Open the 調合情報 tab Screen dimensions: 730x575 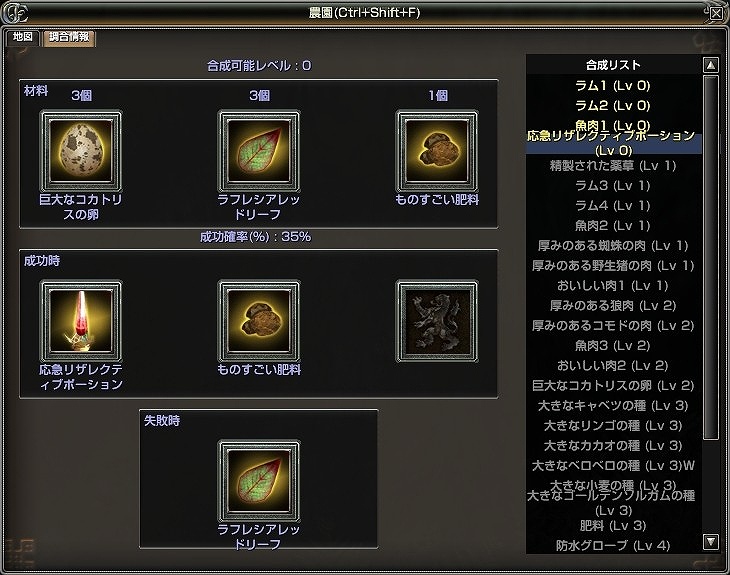[x=69, y=37]
